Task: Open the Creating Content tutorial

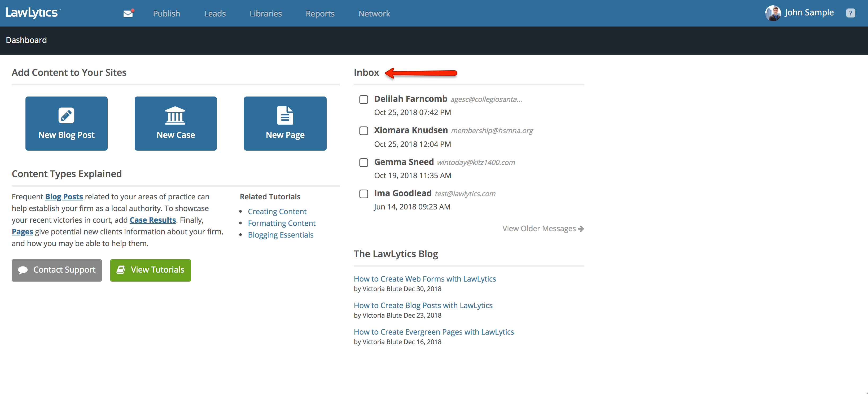Action: pyautogui.click(x=277, y=211)
